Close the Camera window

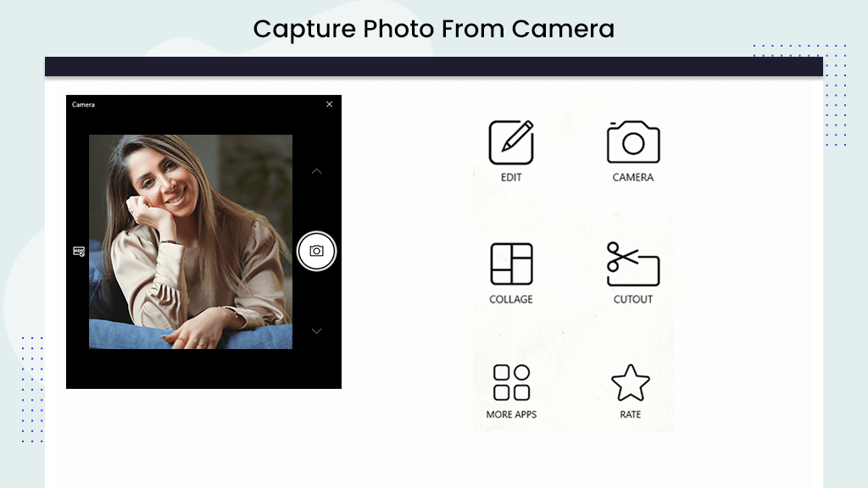click(x=330, y=104)
